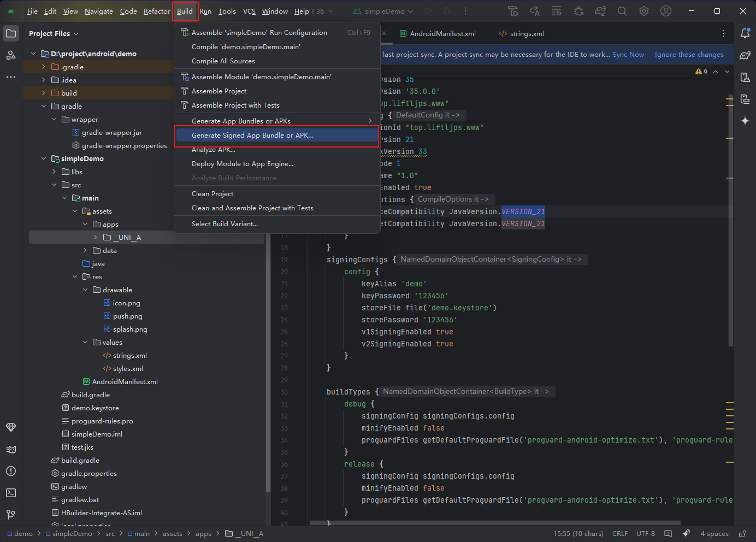Select Generate Signed App Bundle or APK
The height and width of the screenshot is (542, 756).
252,135
